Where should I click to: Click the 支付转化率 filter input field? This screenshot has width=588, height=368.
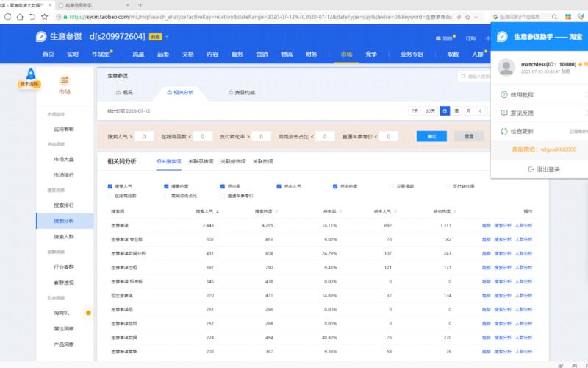coord(261,136)
